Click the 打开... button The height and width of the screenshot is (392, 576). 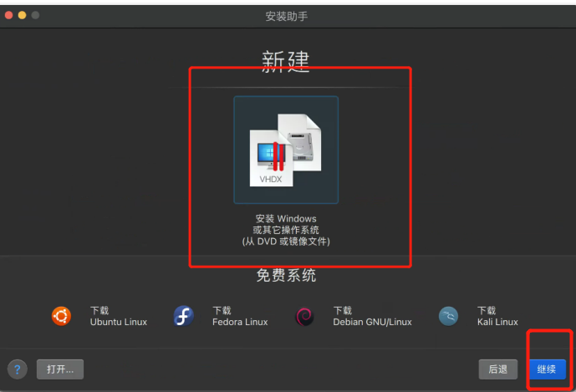(x=60, y=369)
